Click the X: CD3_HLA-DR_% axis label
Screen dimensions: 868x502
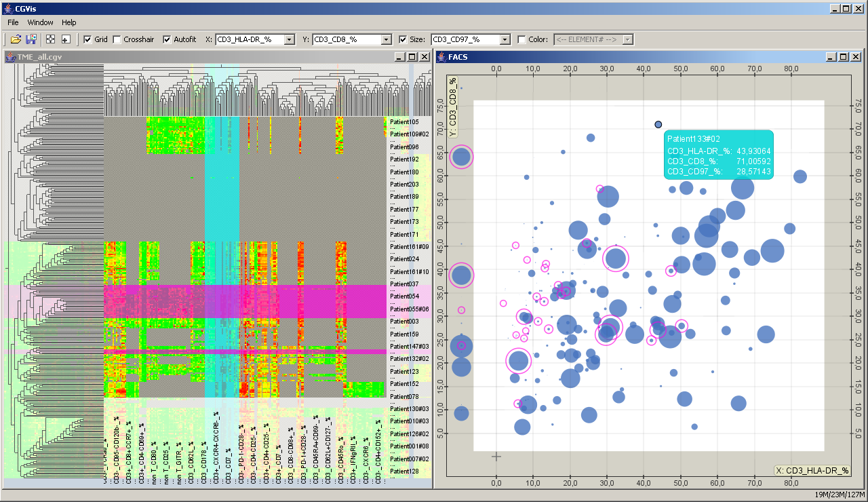812,470
